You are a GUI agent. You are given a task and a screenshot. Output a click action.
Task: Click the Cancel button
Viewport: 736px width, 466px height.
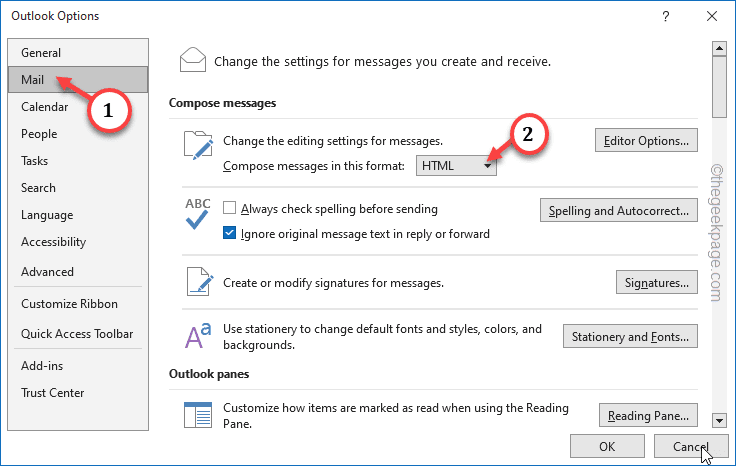[691, 446]
